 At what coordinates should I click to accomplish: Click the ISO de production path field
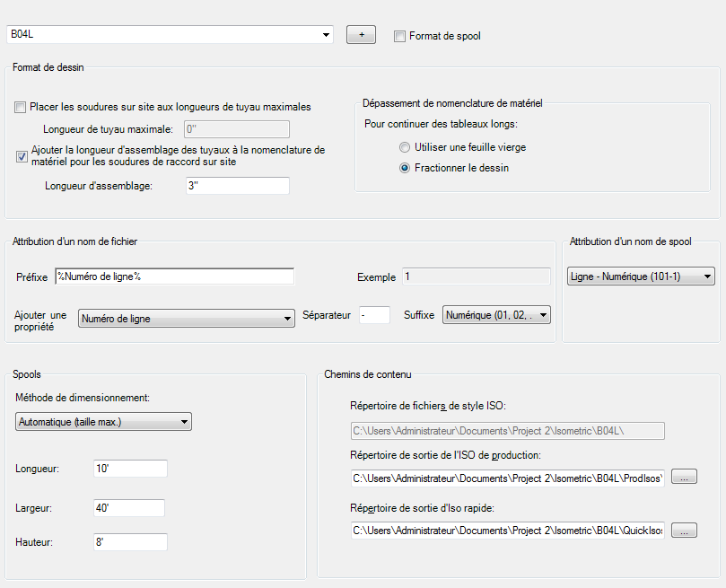click(x=507, y=478)
